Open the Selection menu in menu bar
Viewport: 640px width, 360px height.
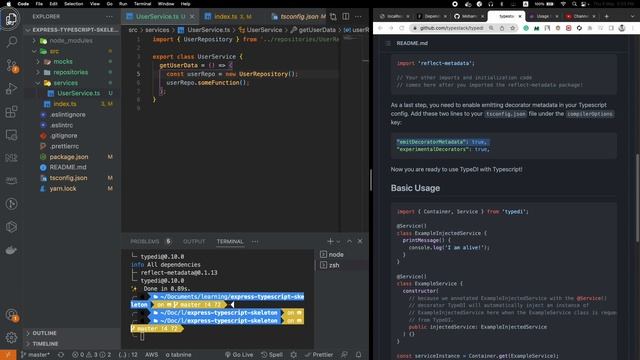point(73,4)
